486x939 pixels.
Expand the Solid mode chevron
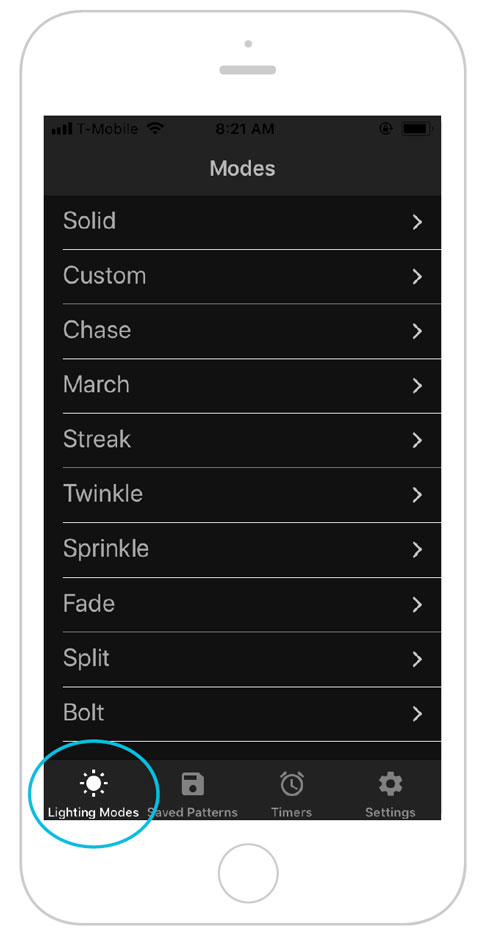(x=417, y=222)
